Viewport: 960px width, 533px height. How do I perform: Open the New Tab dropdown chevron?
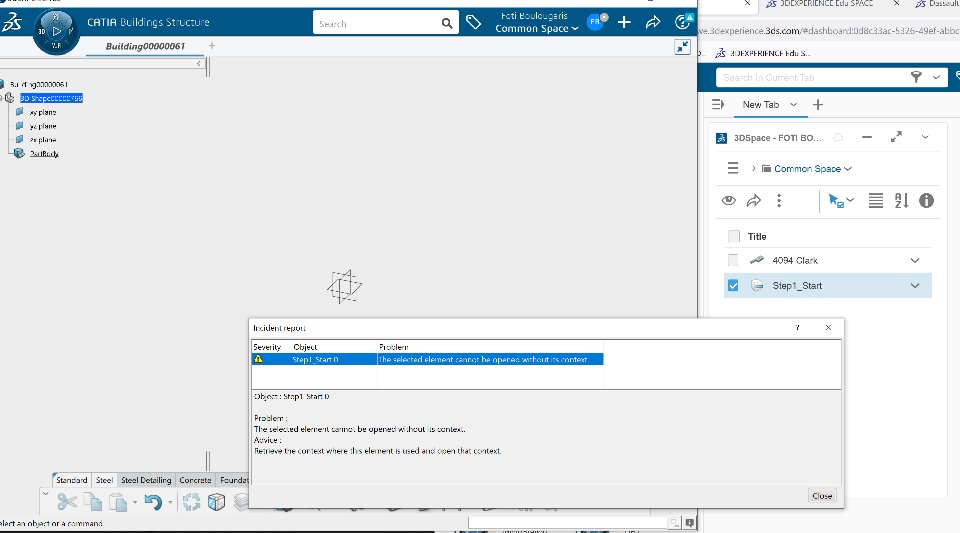(793, 105)
